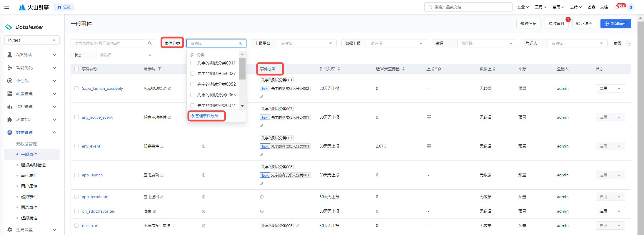Focus the 搜索产品或文档 search field
Screen dimensions: 644x235
click(468, 7)
